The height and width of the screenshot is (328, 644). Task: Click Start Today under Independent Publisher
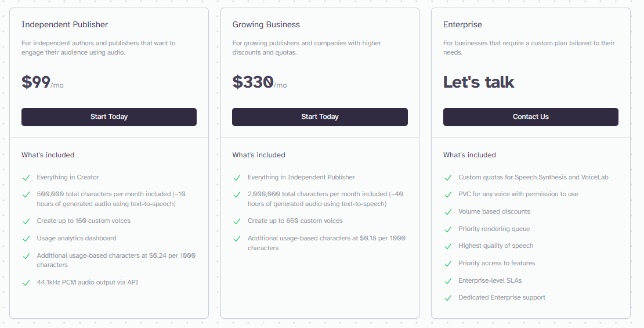pyautogui.click(x=109, y=117)
